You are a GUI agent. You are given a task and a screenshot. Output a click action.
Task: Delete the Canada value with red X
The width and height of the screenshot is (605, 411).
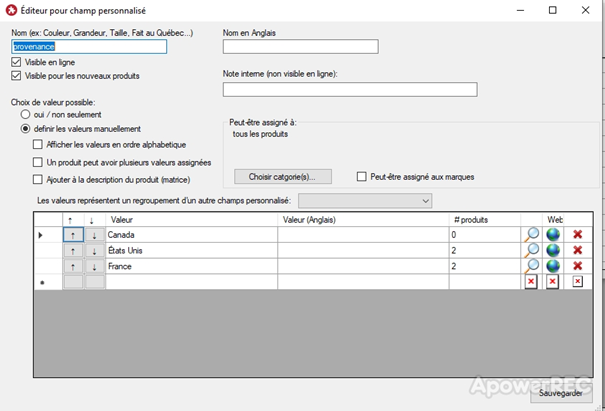coord(578,234)
